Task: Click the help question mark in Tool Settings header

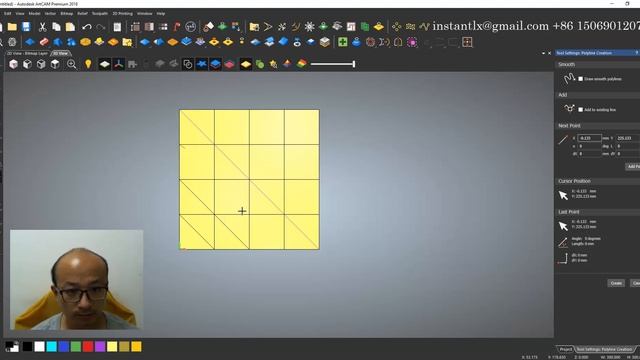Action: coord(636,53)
